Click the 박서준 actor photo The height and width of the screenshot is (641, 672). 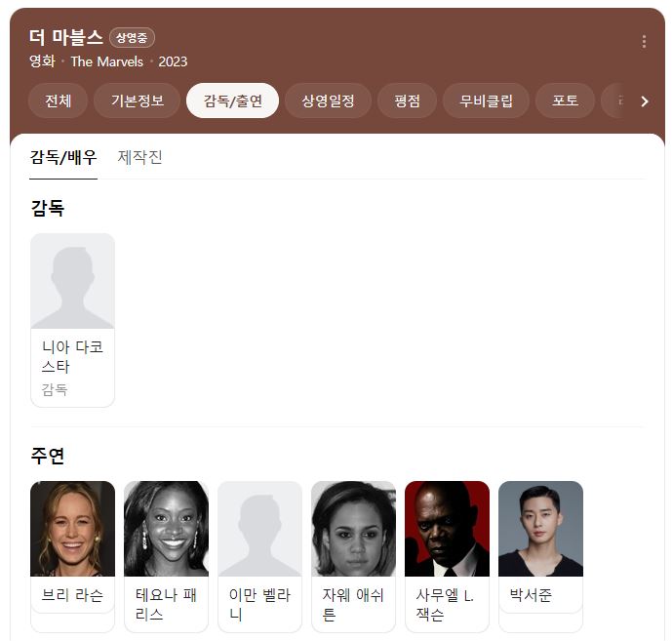tap(540, 528)
